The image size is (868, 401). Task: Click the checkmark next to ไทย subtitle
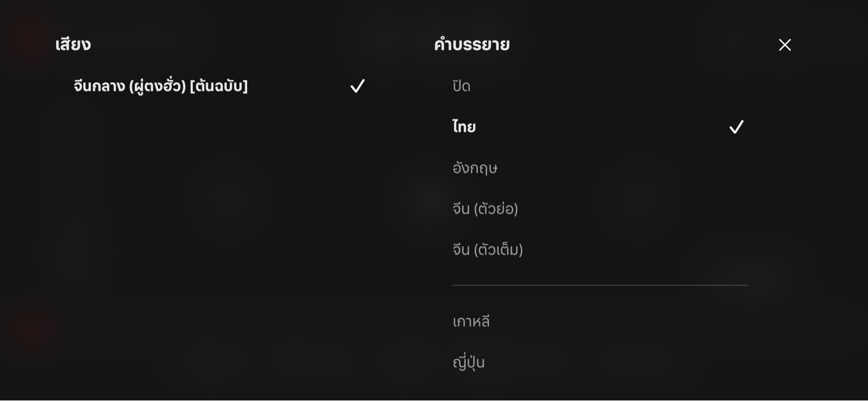click(x=736, y=127)
